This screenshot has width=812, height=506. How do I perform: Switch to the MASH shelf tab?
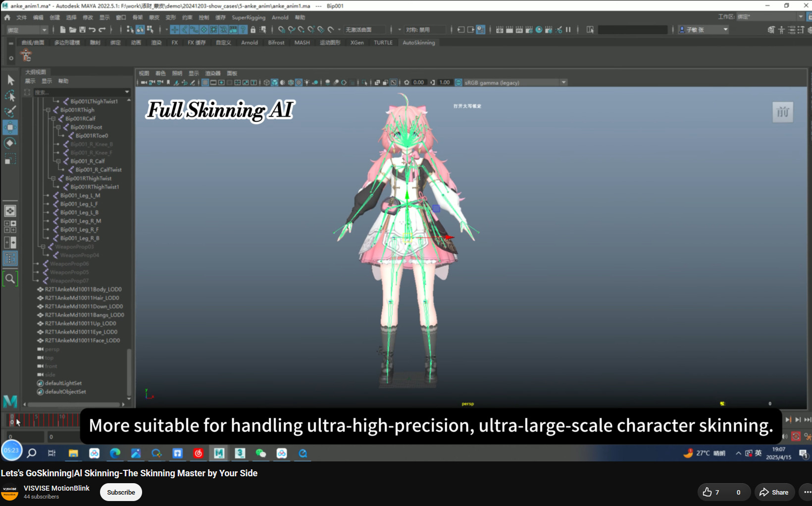302,43
